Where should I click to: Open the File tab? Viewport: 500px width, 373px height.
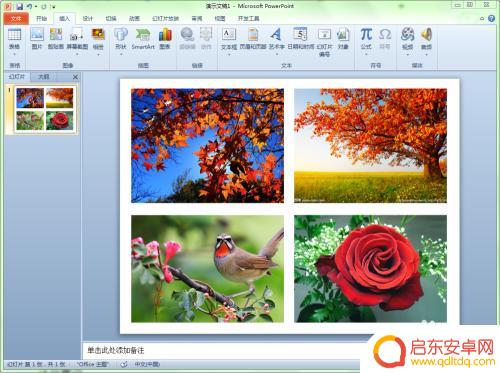tap(16, 19)
